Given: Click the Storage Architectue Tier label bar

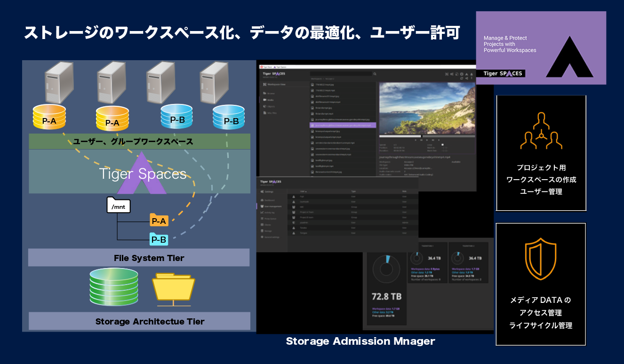Looking at the screenshot, I should pyautogui.click(x=139, y=321).
